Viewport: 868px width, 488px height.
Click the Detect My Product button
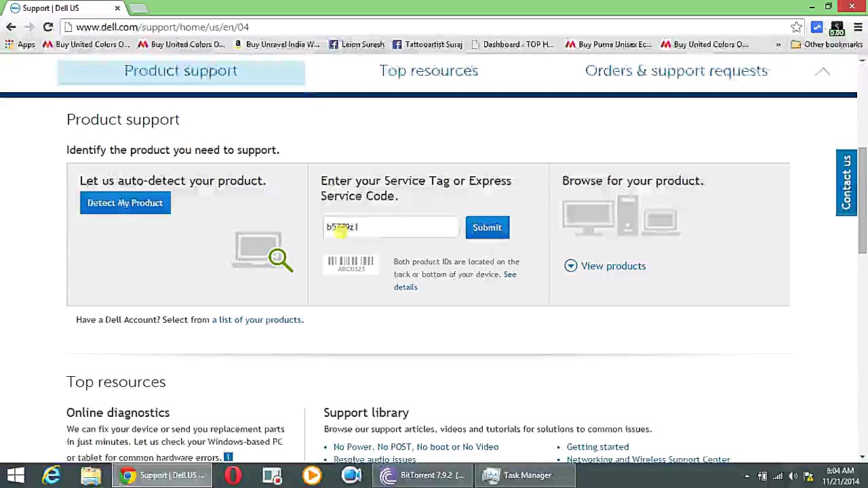click(125, 203)
